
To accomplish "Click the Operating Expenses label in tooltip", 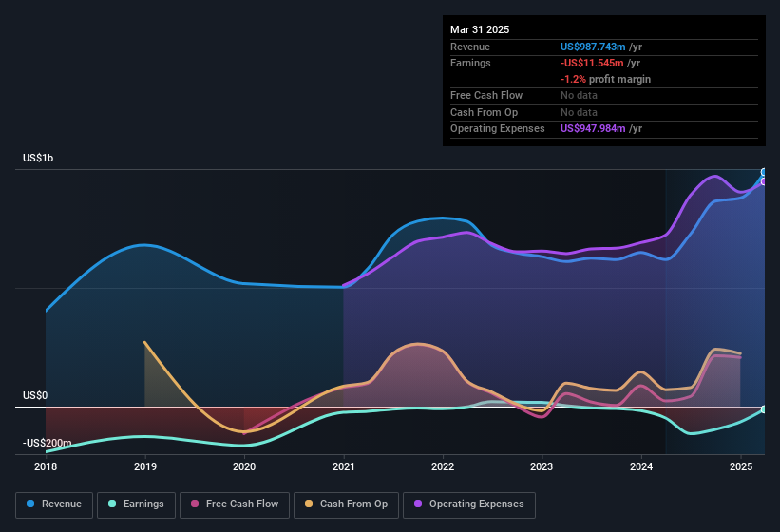I will tap(498, 129).
